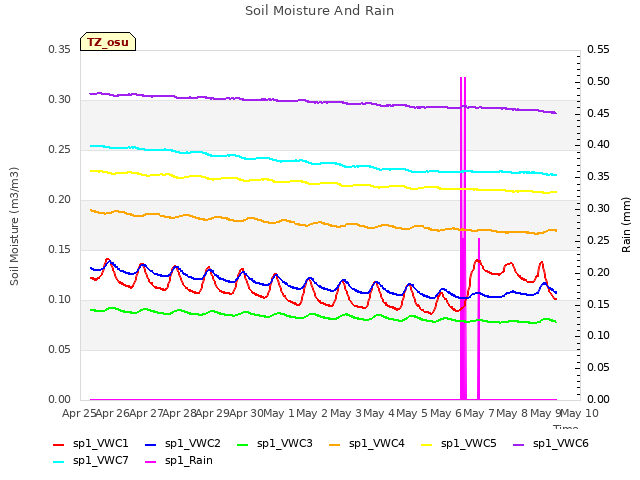Viewport: 640px width, 480px height.
Task: Select the sp1_VWC1 legend label
Action: 100,444
